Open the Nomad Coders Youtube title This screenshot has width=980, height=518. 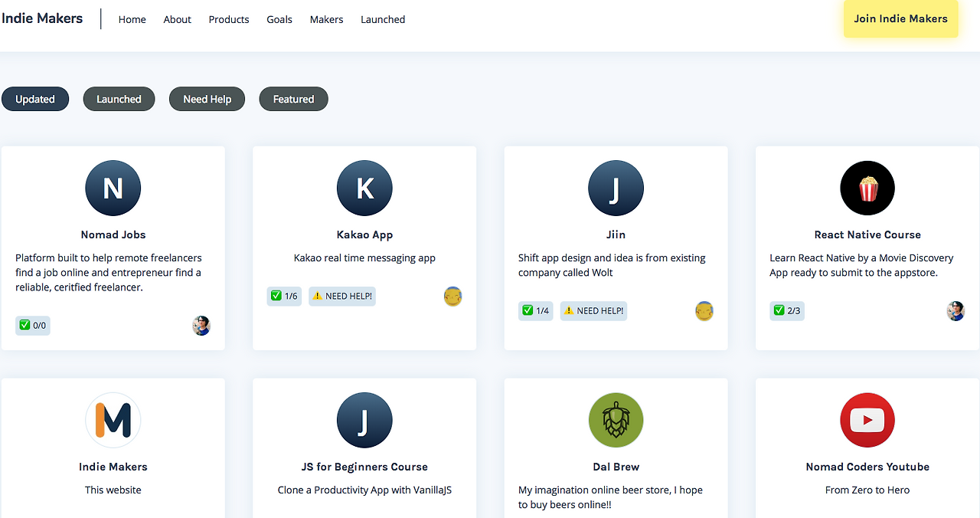pos(867,467)
